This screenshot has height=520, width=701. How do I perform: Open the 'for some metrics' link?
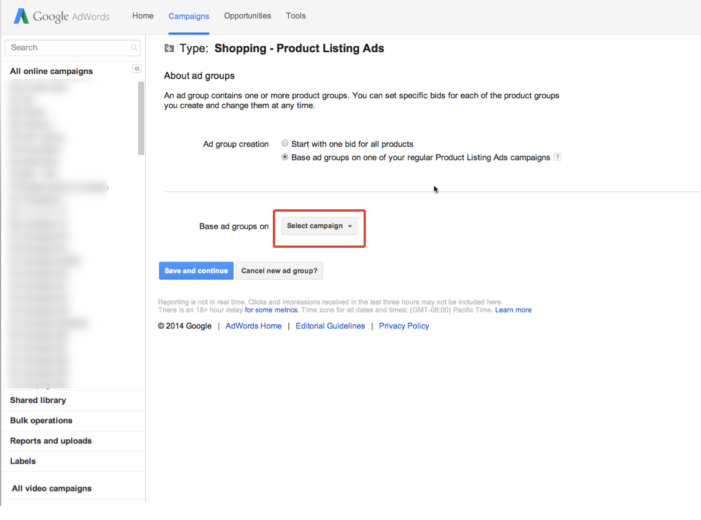pyautogui.click(x=271, y=310)
